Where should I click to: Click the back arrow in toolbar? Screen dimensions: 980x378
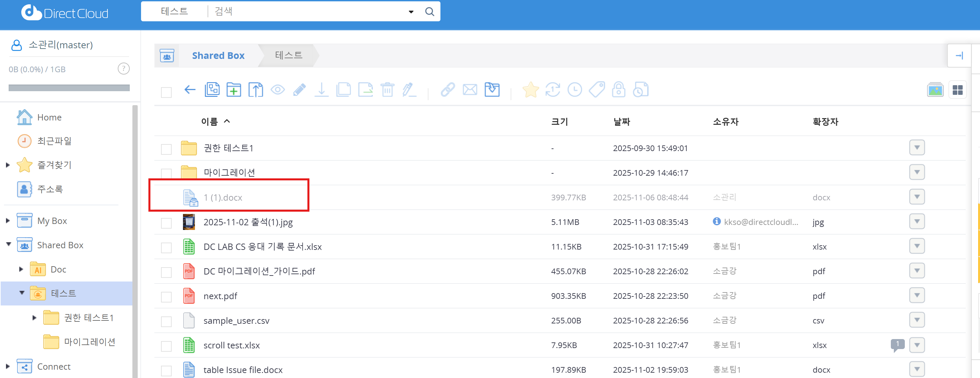pos(190,90)
